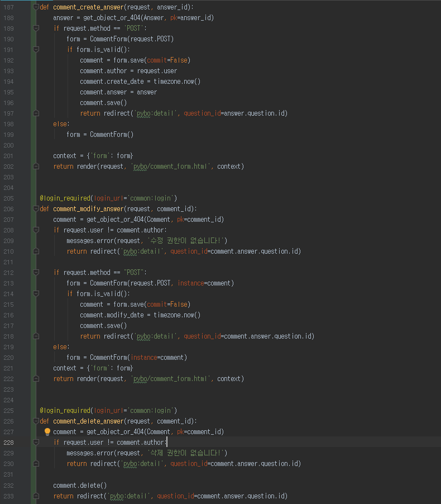Click the @login_required decorator on line 225
The image size is (441, 504).
(x=65, y=411)
